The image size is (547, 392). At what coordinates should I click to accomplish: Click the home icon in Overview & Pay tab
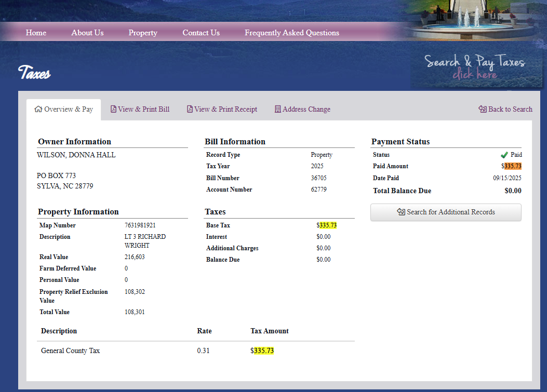coord(38,110)
